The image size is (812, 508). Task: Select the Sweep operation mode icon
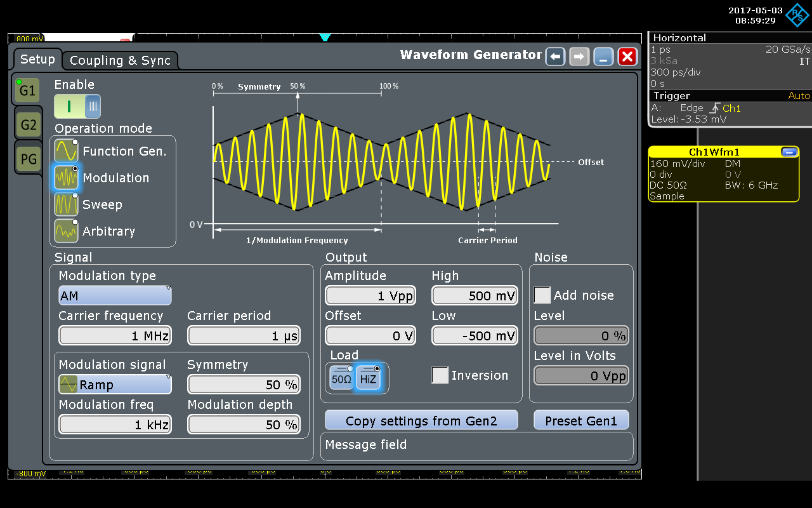66,204
